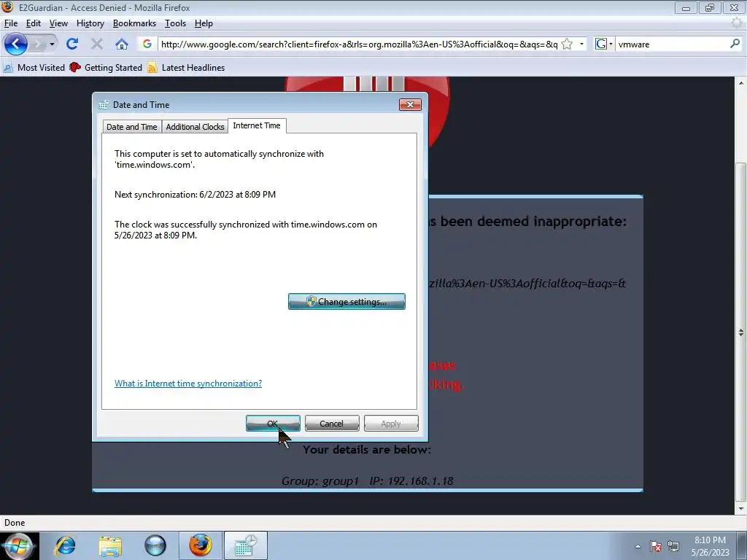Image resolution: width=747 pixels, height=560 pixels.
Task: Click the page scrollbar up arrow
Action: tap(741, 83)
